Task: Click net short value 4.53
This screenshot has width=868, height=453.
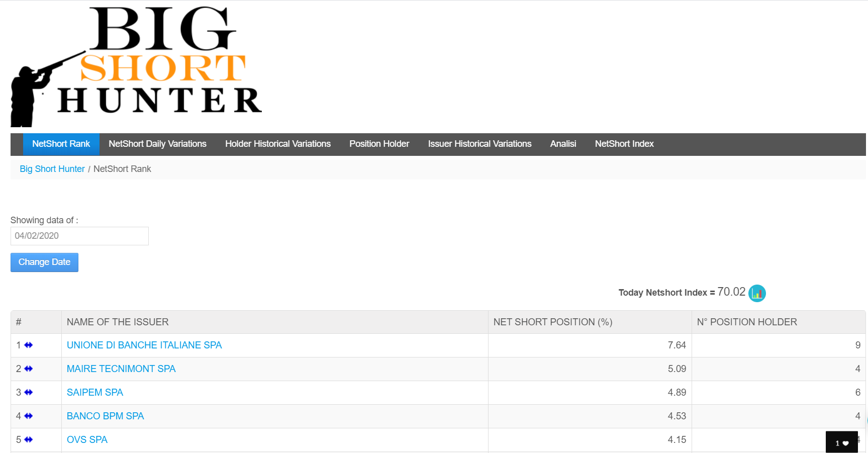Action: [x=677, y=416]
